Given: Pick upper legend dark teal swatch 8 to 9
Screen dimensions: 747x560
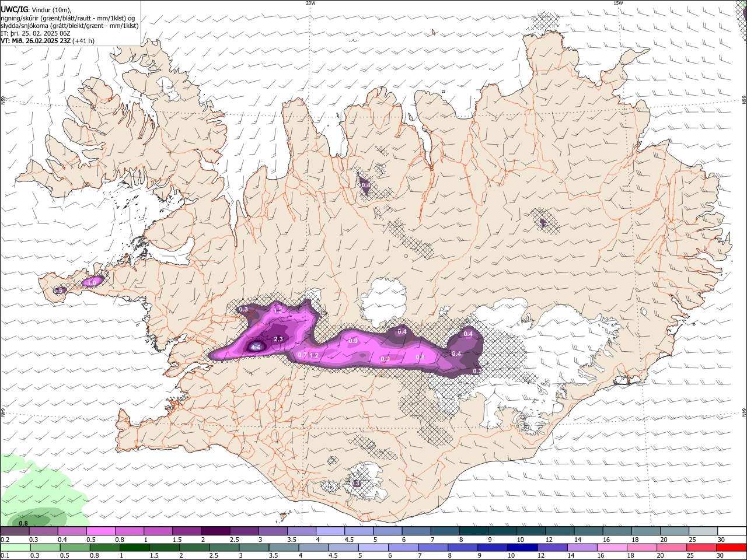Looking at the screenshot, I should click(473, 531).
